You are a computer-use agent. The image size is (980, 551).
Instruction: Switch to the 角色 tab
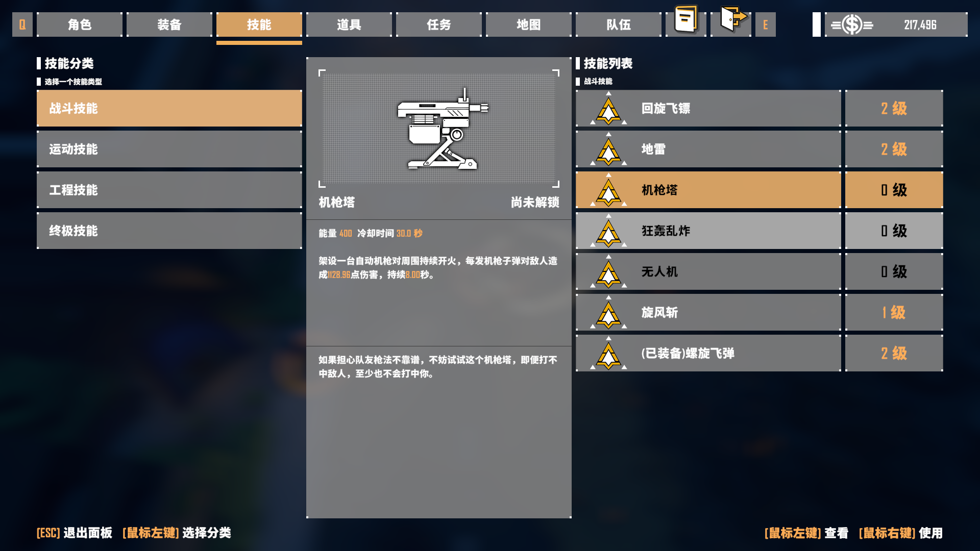click(80, 24)
